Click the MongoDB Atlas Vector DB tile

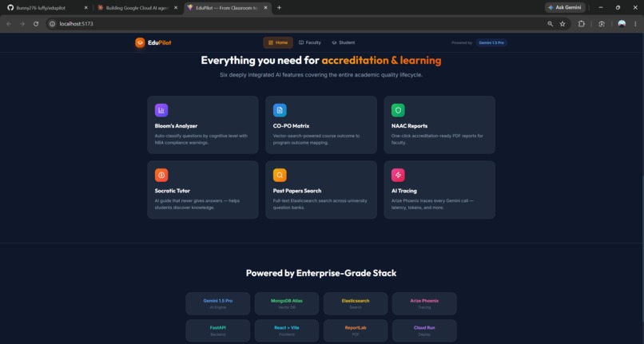(287, 304)
